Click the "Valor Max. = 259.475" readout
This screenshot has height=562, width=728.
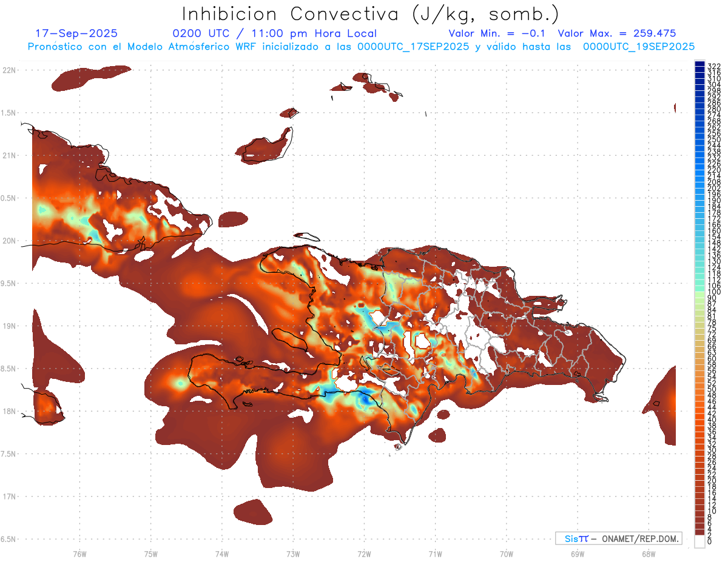pyautogui.click(x=616, y=34)
